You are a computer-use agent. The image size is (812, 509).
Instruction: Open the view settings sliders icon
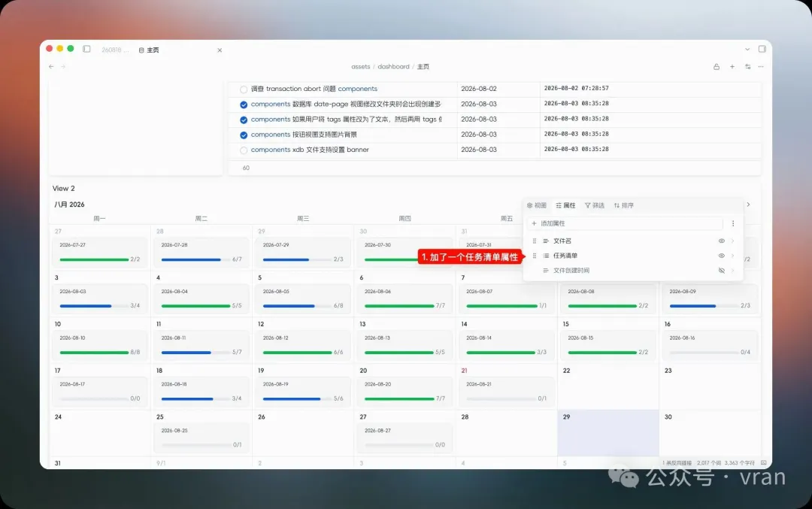pyautogui.click(x=747, y=66)
